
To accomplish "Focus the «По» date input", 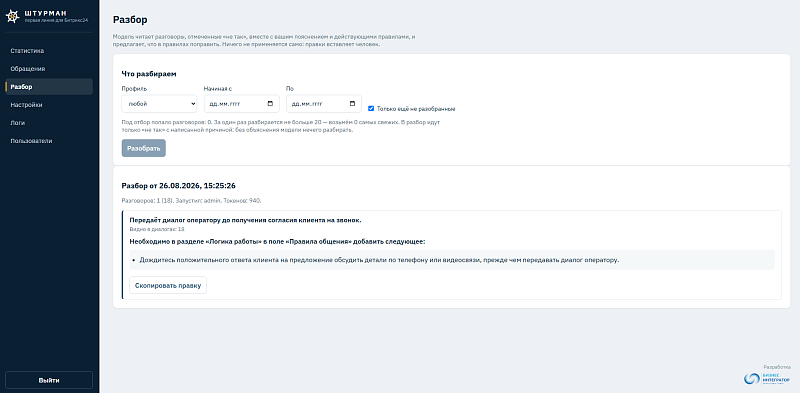I will 323,104.
